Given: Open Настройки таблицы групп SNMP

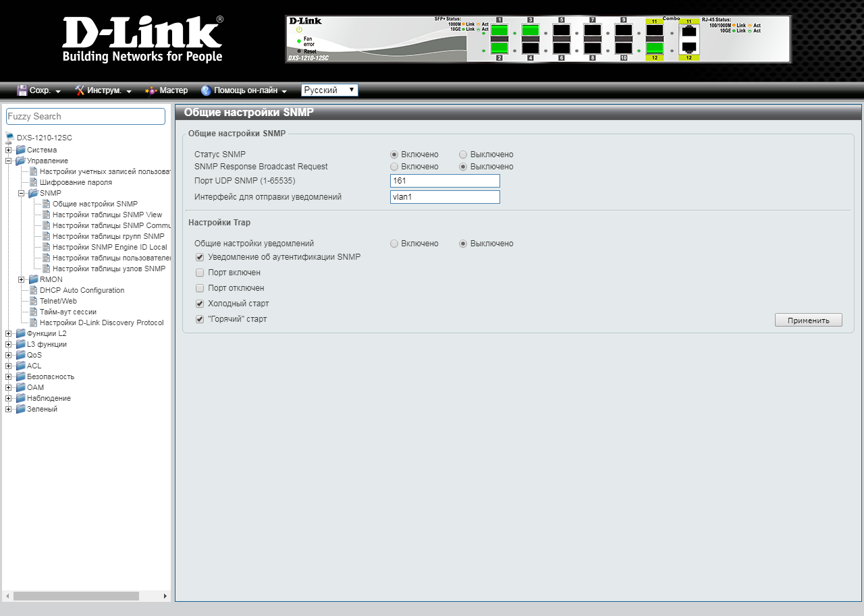Looking at the screenshot, I should (x=109, y=236).
